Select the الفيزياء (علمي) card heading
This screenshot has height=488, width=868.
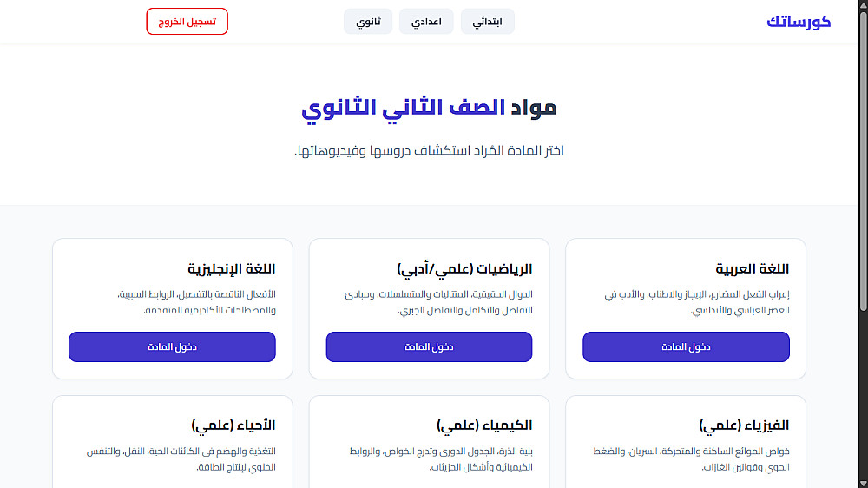click(x=744, y=425)
